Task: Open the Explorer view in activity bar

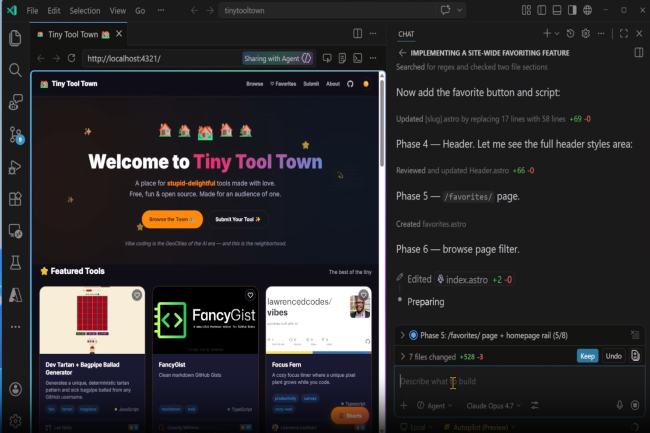Action: coord(15,39)
